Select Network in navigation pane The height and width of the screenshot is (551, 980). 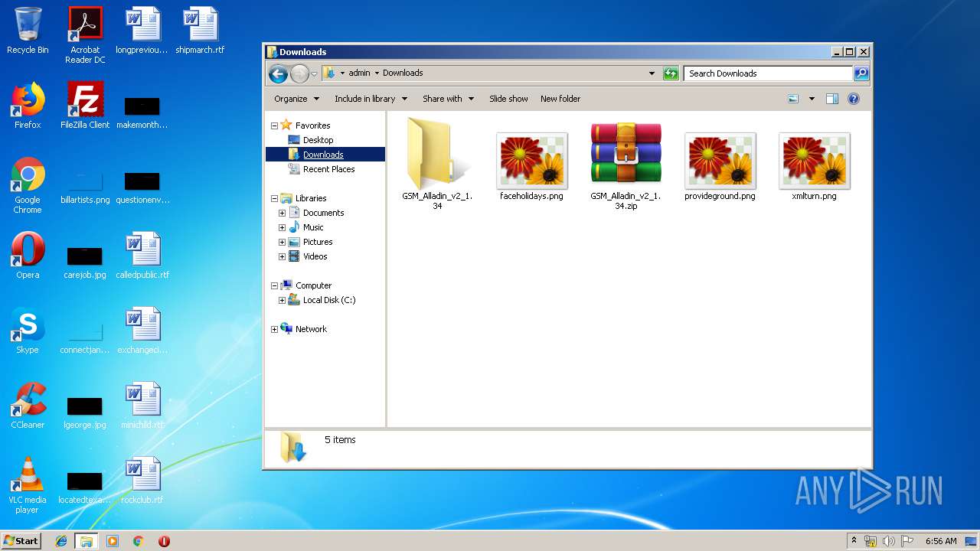(x=311, y=329)
